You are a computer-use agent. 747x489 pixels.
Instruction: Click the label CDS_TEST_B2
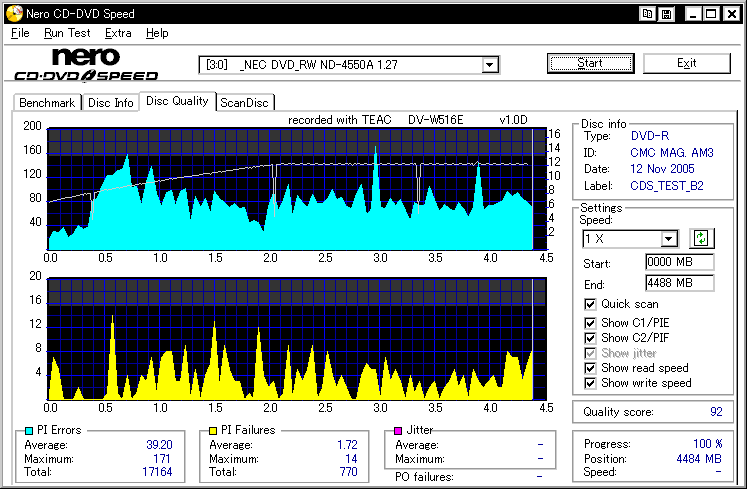tap(666, 186)
